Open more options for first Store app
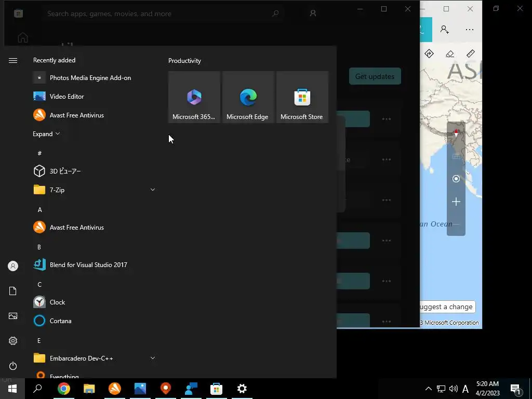The image size is (532, 399). (x=387, y=119)
